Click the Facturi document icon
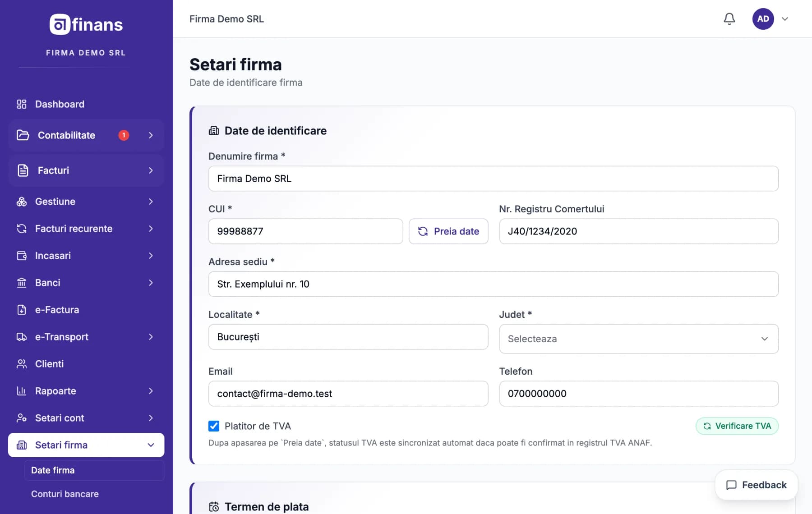This screenshot has width=812, height=514. pyautogui.click(x=23, y=170)
